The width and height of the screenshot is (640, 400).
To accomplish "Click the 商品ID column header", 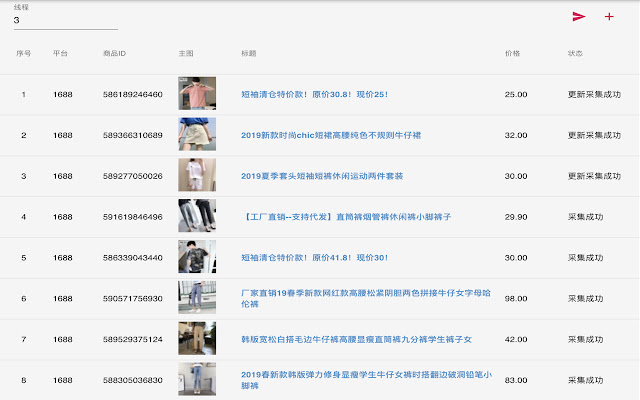I will pyautogui.click(x=114, y=53).
